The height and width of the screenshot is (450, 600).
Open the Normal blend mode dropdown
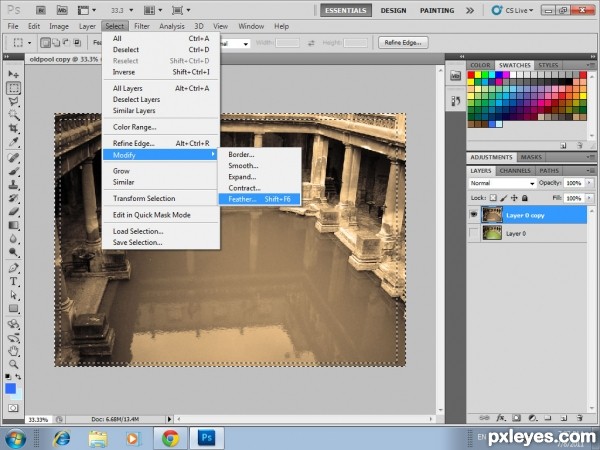[502, 183]
